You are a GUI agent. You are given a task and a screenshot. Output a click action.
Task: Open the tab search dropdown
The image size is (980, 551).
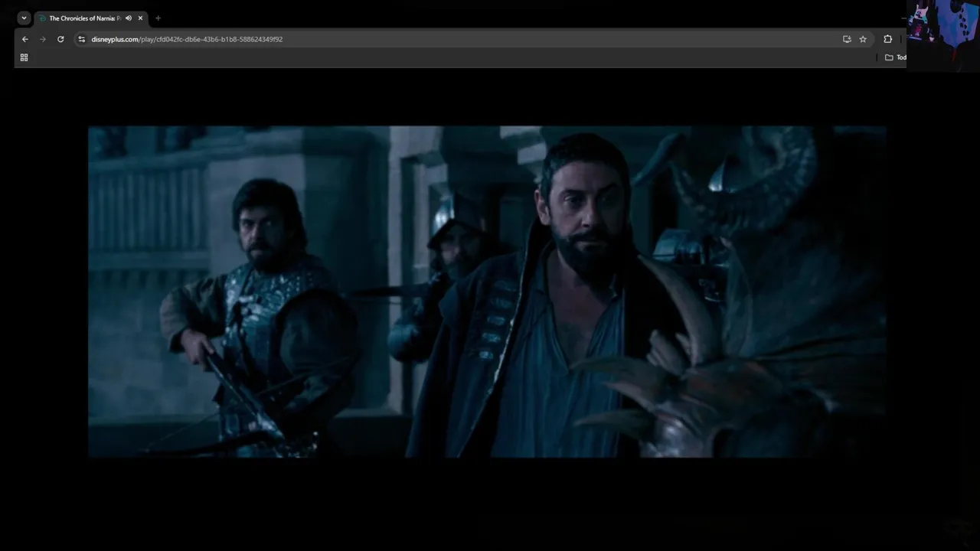click(x=24, y=18)
